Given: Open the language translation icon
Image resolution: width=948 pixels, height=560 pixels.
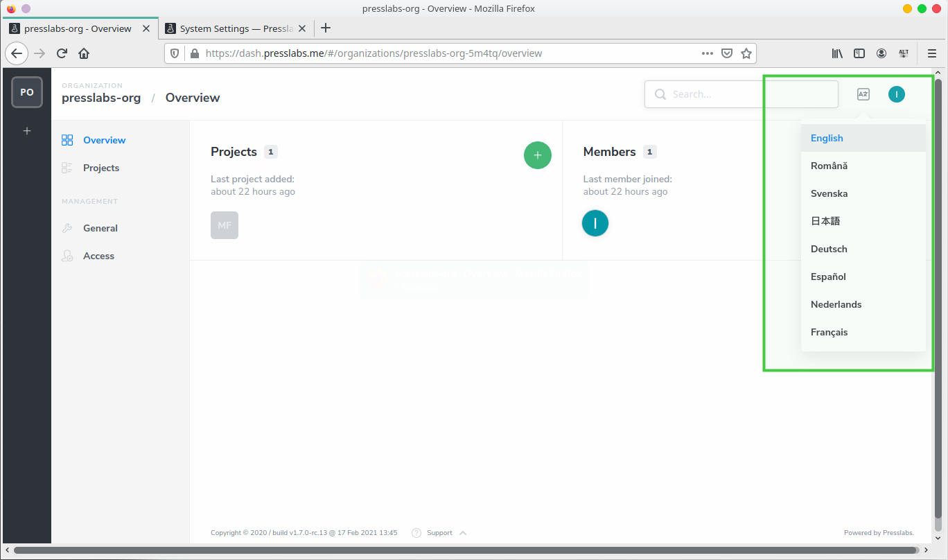Looking at the screenshot, I should tap(863, 94).
